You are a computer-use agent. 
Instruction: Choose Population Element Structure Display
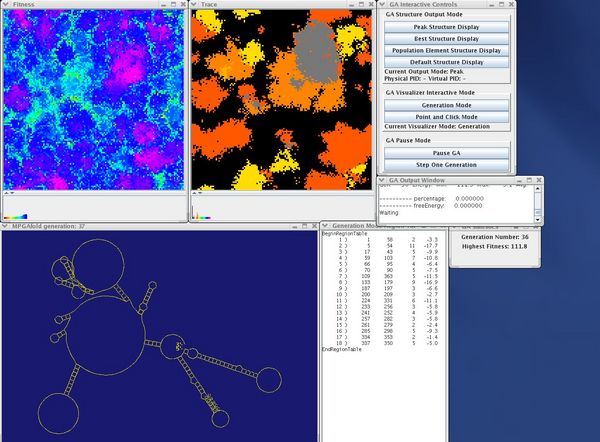click(446, 50)
